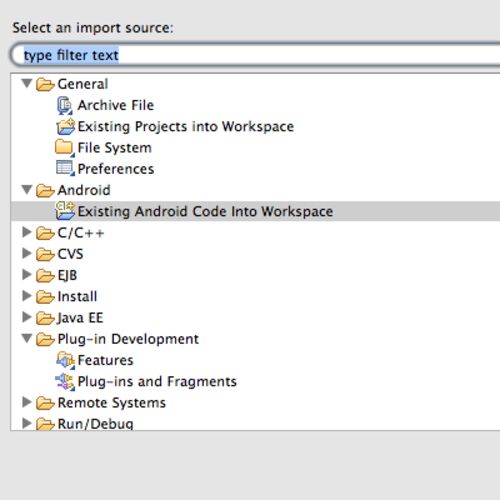Viewport: 500px width, 500px height.
Task: Click the Existing Android Code Into Workspace icon
Action: tap(65, 211)
